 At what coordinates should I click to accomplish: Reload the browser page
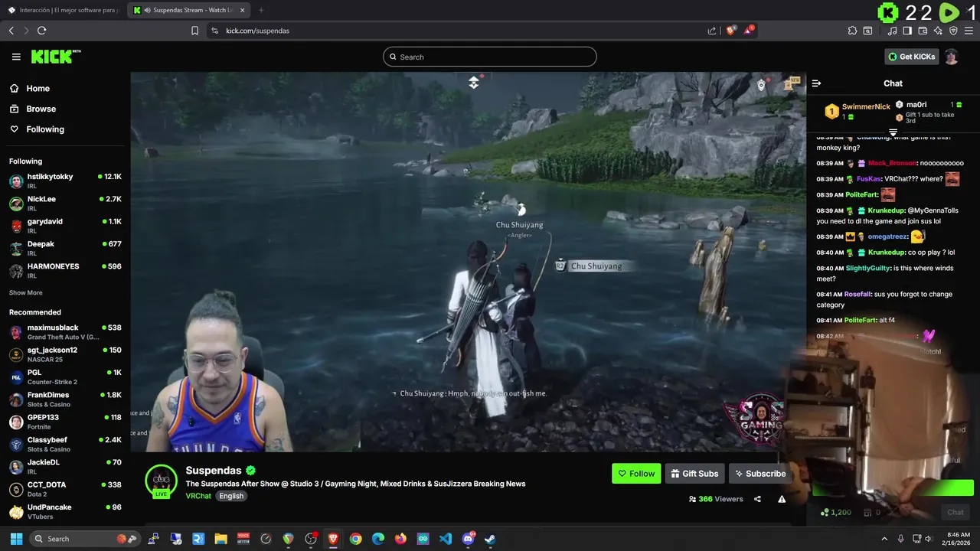click(41, 31)
